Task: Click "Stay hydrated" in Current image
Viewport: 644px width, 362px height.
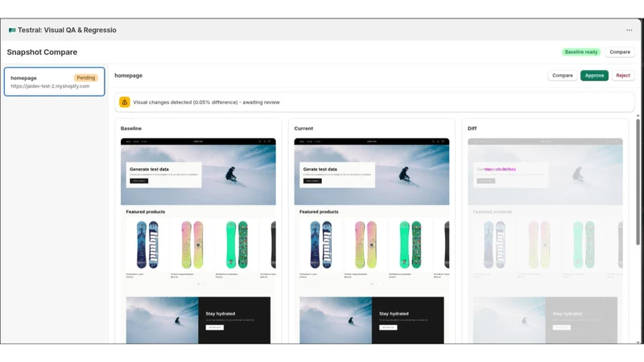Action: 394,314
